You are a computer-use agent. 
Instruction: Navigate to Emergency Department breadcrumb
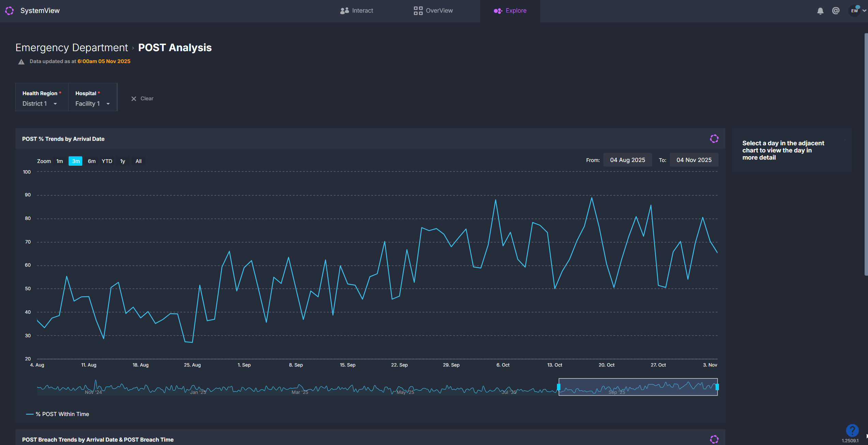72,48
